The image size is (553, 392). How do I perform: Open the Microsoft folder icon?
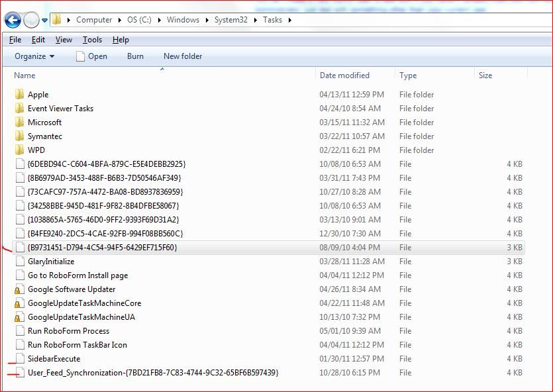(x=21, y=122)
